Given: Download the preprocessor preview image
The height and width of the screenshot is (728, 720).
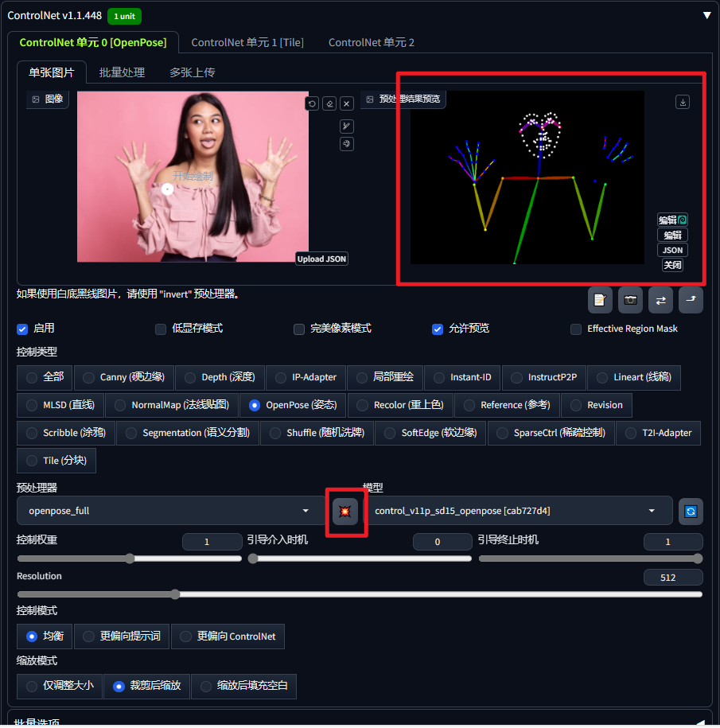Looking at the screenshot, I should pos(682,102).
